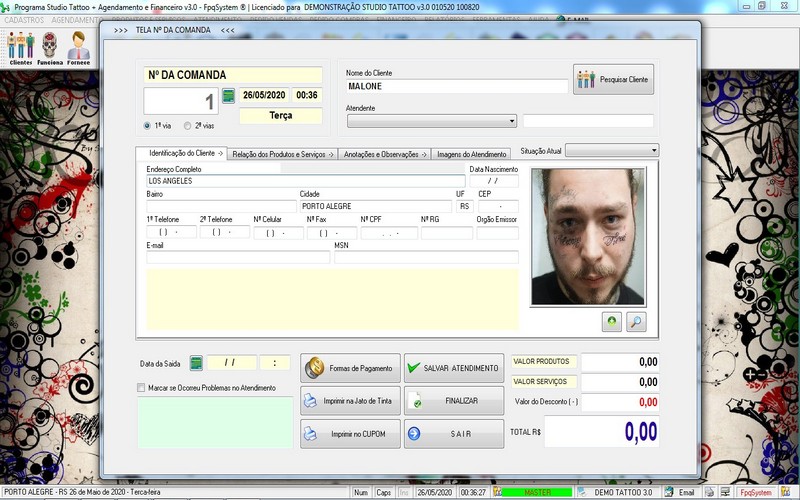800x500 pixels.
Task: Click the Nº CPF field
Action: click(389, 233)
